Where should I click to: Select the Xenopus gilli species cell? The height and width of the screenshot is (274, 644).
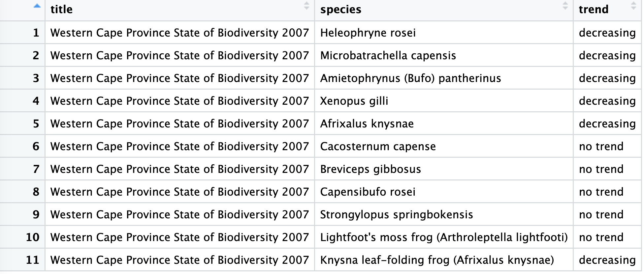click(354, 101)
